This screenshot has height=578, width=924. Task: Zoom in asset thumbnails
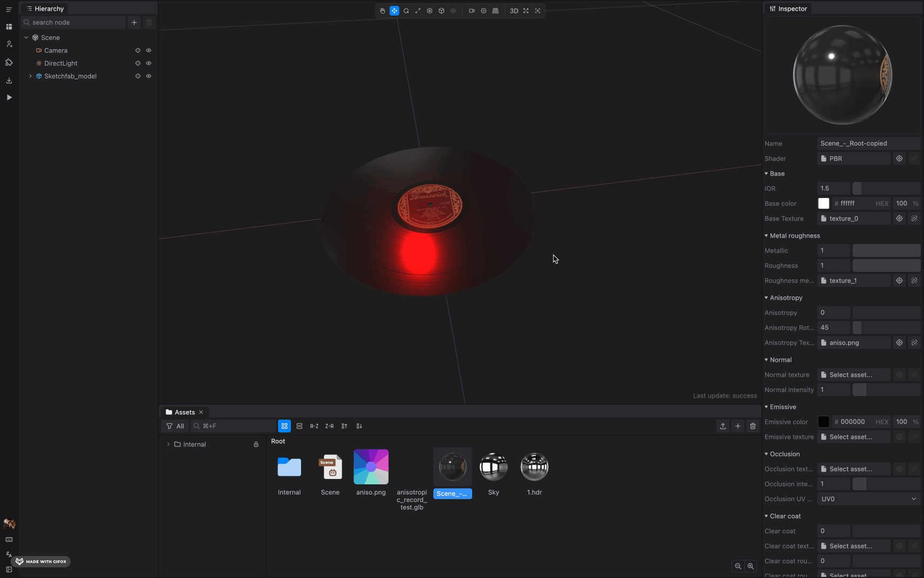coord(751,566)
